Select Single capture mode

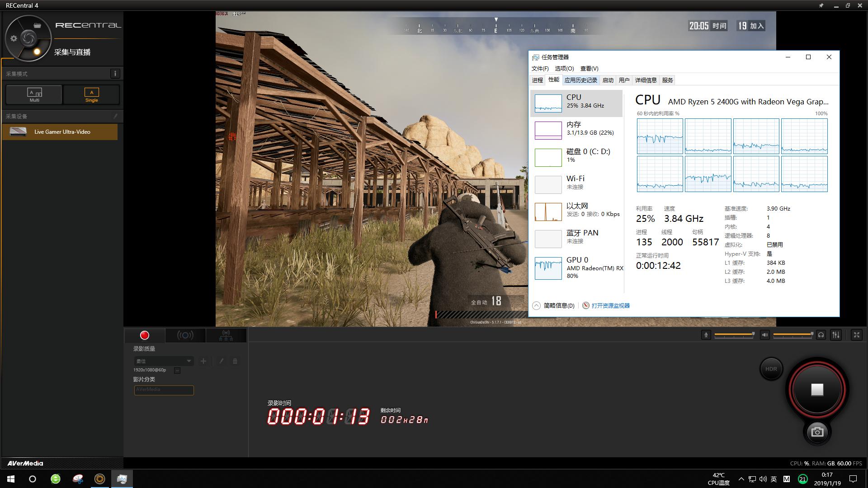tap(91, 94)
